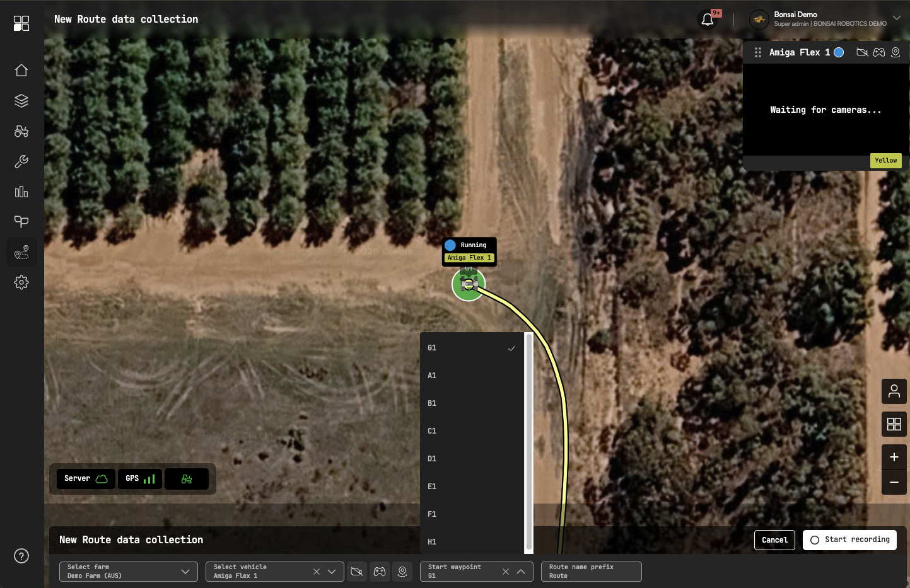Screen dimensions: 910x588
Task: Open the Home icon in the sidebar
Action: click(21, 70)
